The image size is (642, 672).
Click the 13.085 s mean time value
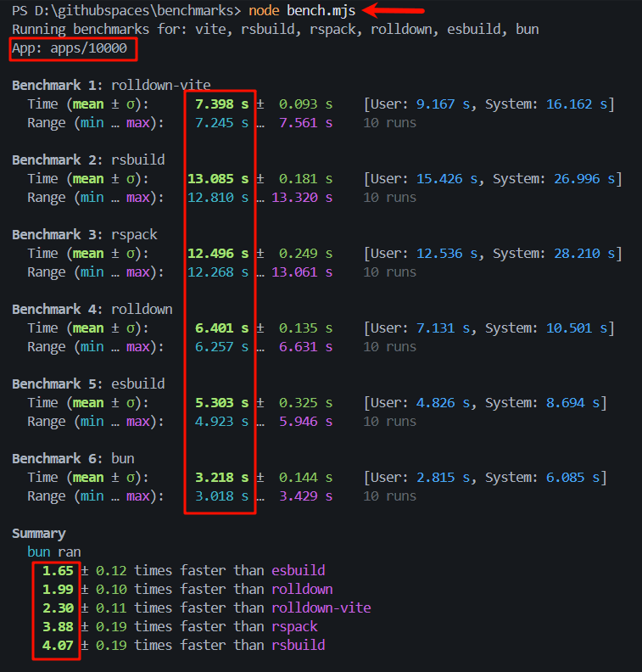click(218, 179)
